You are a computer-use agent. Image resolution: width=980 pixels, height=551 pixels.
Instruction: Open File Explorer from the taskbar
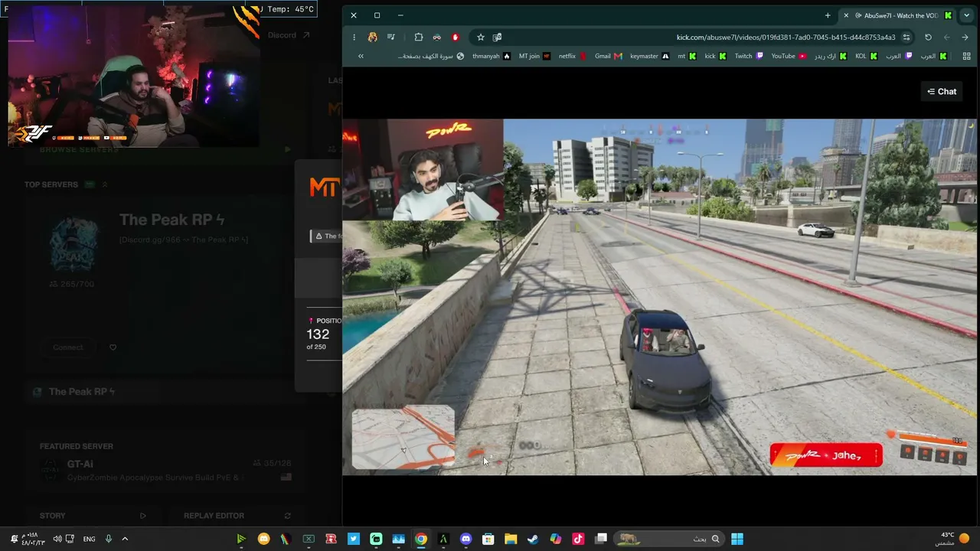(x=511, y=539)
